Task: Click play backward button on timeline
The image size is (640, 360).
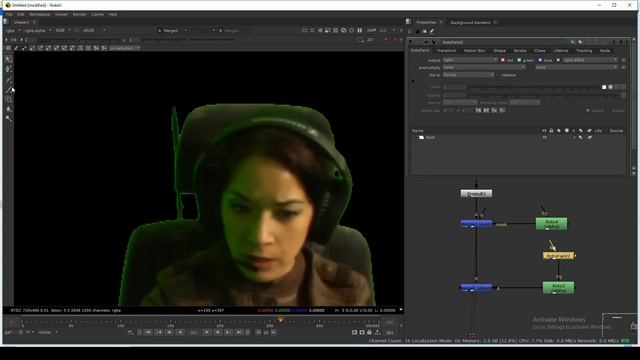Action: (x=180, y=333)
